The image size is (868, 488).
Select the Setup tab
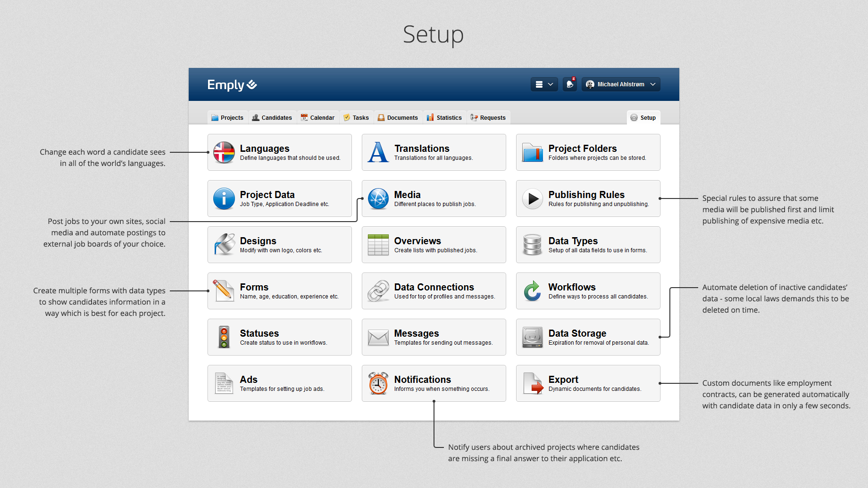click(643, 118)
